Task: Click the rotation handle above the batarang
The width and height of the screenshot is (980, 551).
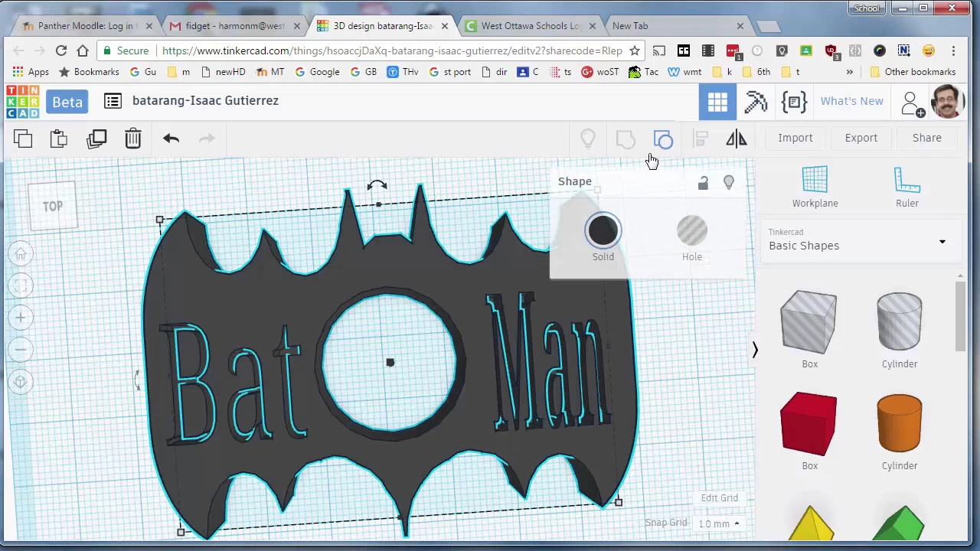Action: coord(377,186)
